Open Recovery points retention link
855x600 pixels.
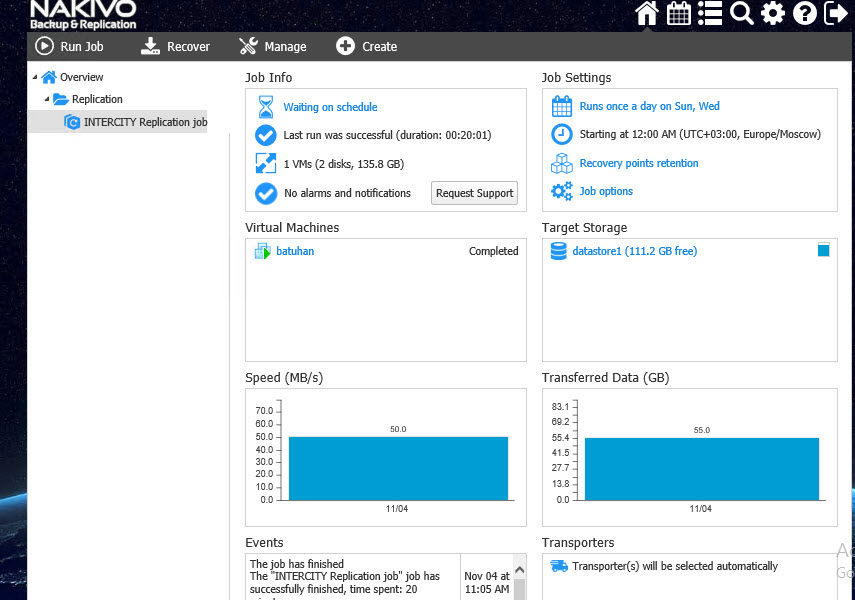pyautogui.click(x=638, y=163)
